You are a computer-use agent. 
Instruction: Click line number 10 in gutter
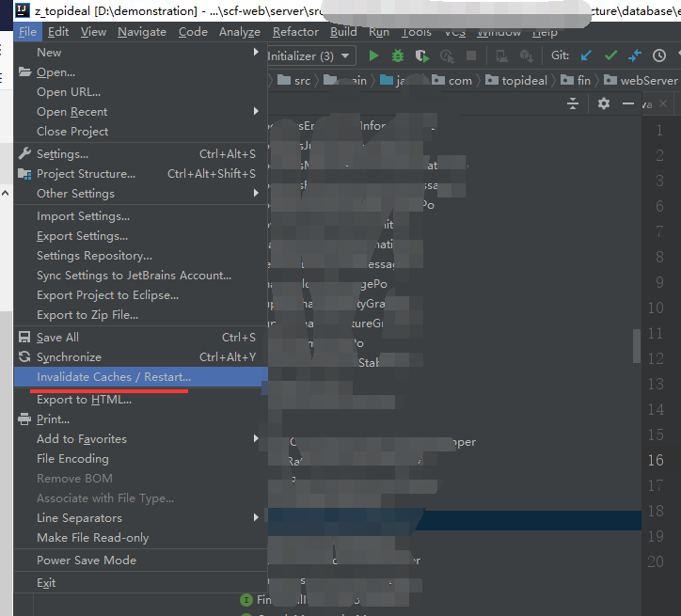[656, 308]
